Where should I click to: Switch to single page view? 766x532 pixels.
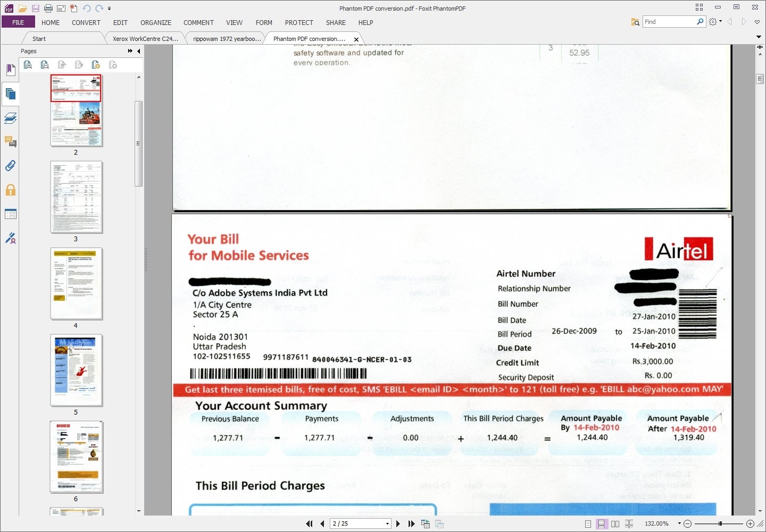(588, 524)
